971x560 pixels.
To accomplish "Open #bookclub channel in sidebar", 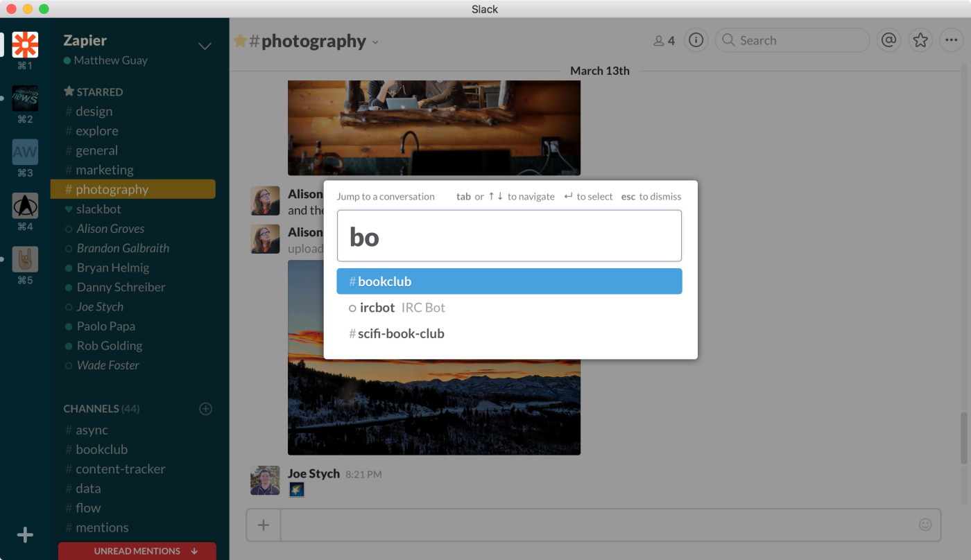I will click(96, 450).
